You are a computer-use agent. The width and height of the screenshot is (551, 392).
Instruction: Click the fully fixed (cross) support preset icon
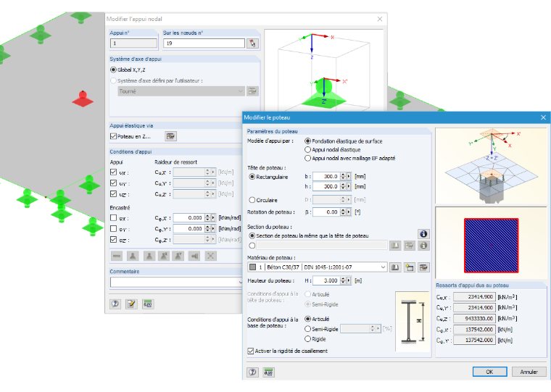210,256
